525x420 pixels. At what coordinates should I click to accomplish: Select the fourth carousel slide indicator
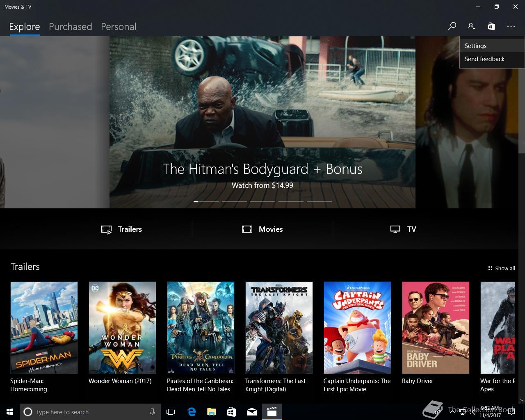[x=291, y=201]
